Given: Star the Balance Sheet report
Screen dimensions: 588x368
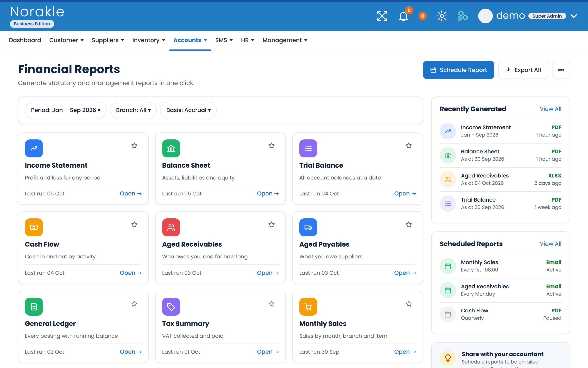Looking at the screenshot, I should pos(271,146).
